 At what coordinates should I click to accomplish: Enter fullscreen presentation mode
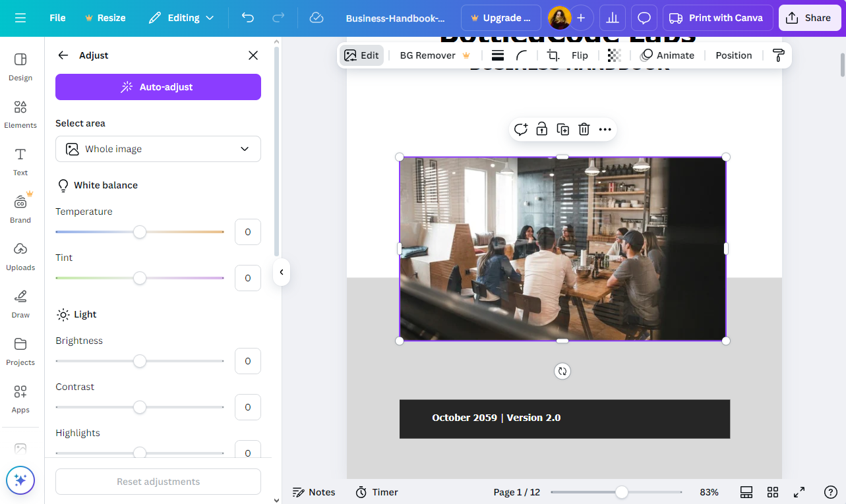click(x=799, y=492)
